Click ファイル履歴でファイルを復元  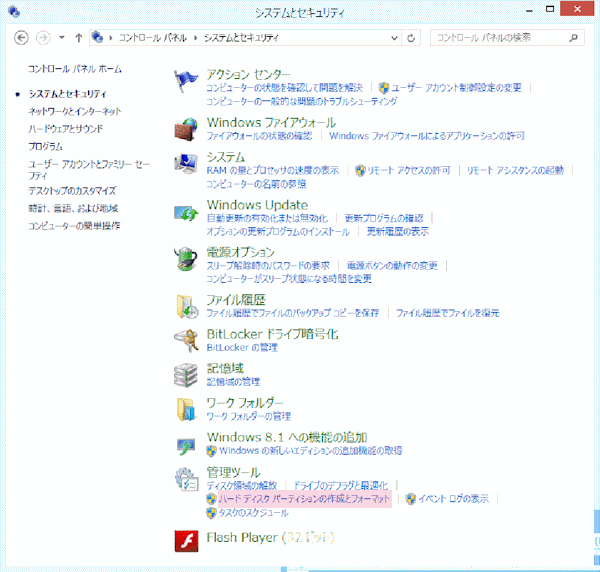pyautogui.click(x=448, y=313)
